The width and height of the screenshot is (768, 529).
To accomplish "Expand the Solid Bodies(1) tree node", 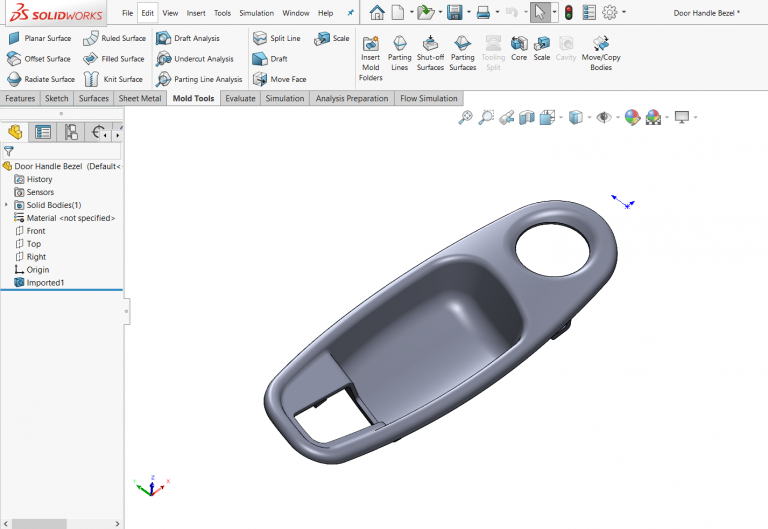I will pos(7,205).
